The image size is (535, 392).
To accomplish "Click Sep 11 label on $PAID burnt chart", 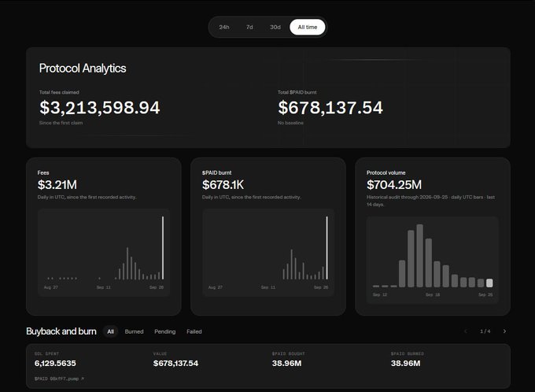I will point(268,287).
